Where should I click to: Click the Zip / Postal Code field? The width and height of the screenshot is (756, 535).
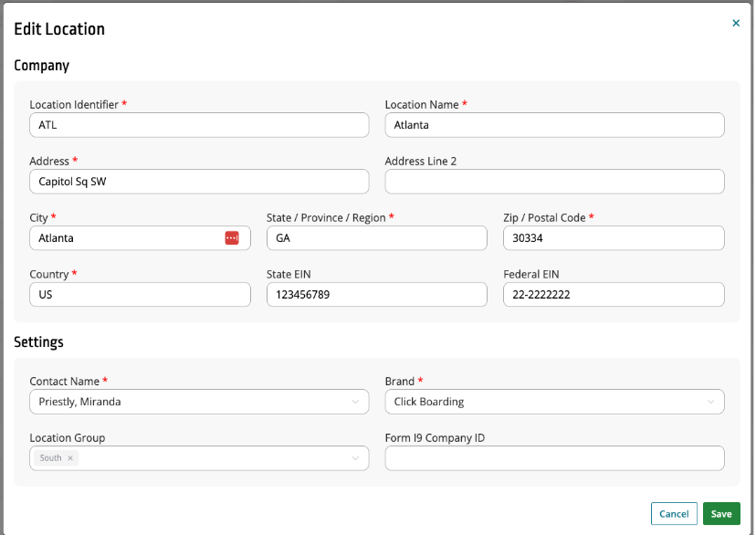point(614,237)
